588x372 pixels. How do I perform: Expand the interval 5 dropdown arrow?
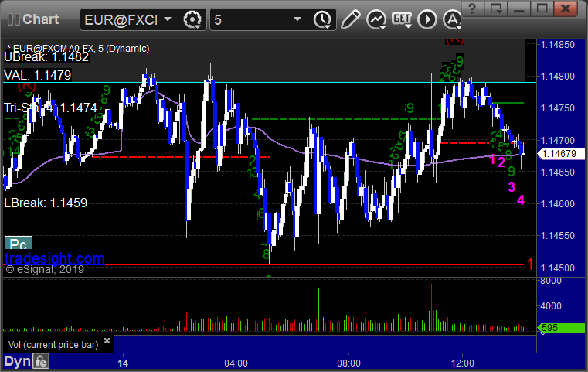[x=297, y=19]
